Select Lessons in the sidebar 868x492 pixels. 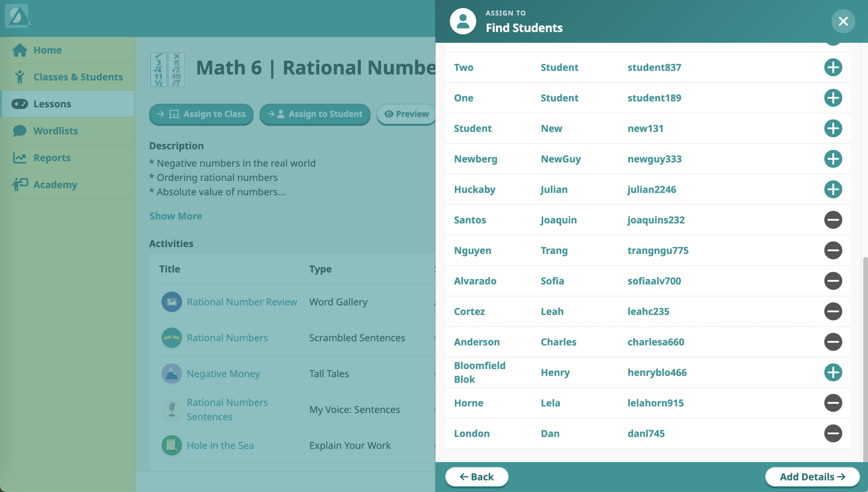pyautogui.click(x=67, y=104)
